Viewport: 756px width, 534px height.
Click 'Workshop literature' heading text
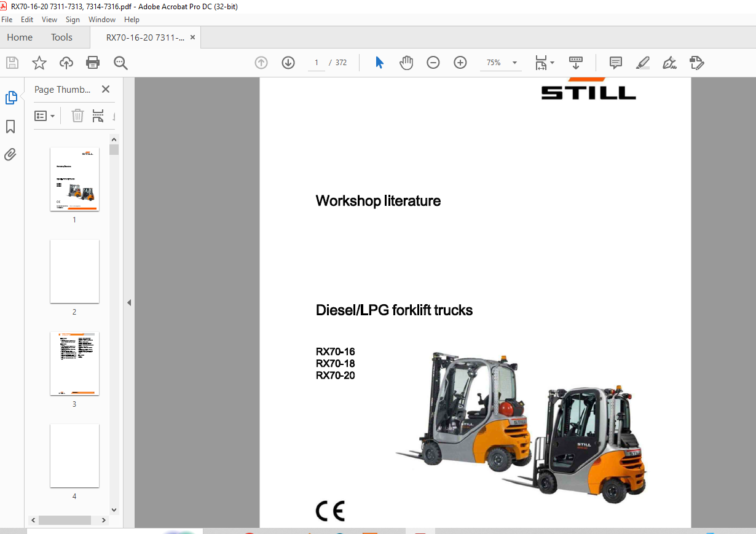click(x=378, y=201)
